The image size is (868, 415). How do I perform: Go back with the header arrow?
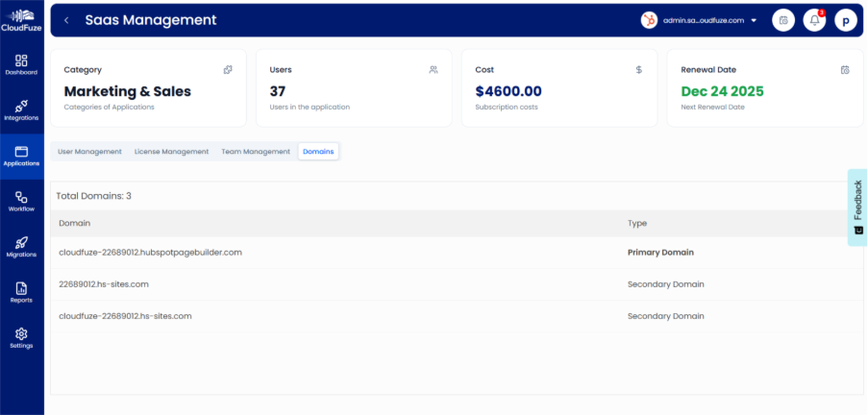[x=66, y=20]
